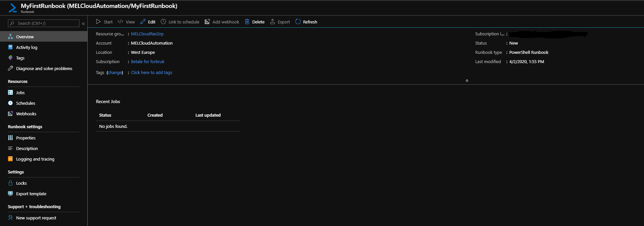Click the search magnifier icon
This screenshot has height=226, width=644.
pos(12,23)
